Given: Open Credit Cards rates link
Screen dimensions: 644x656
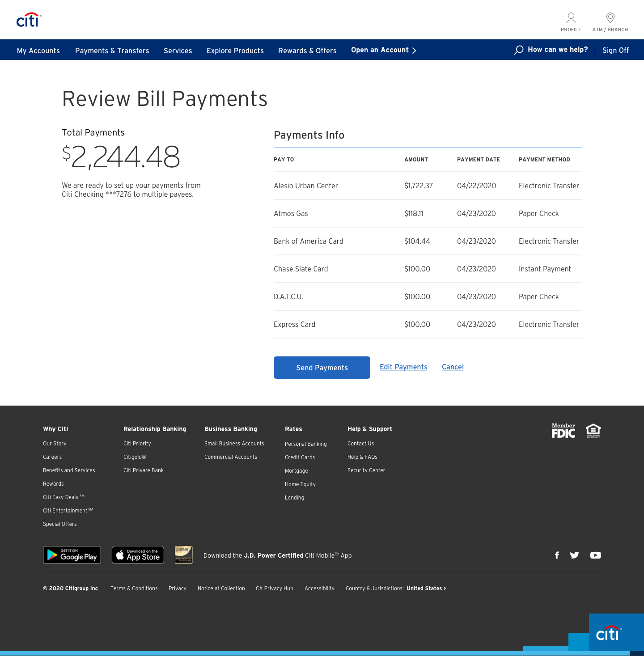Looking at the screenshot, I should 300,457.
